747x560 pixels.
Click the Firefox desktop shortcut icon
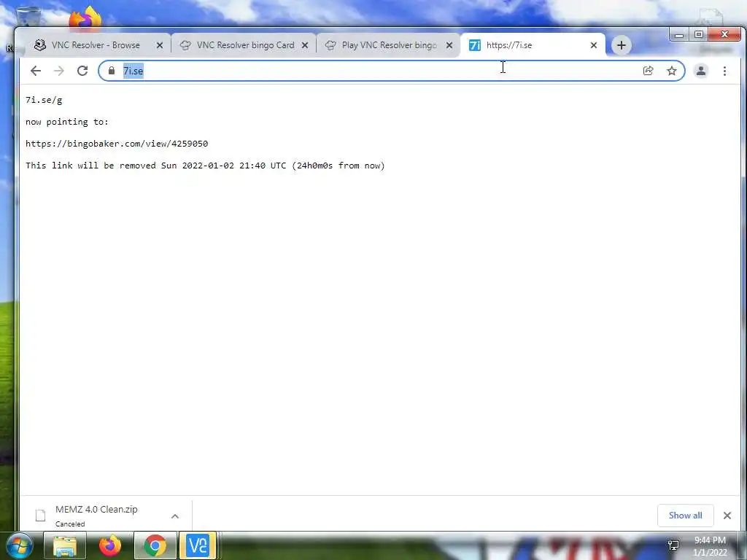coord(85,17)
